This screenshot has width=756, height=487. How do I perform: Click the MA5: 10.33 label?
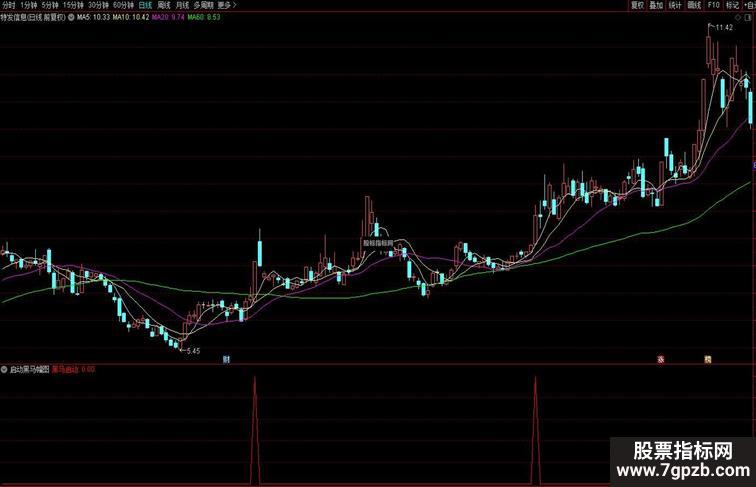point(94,17)
